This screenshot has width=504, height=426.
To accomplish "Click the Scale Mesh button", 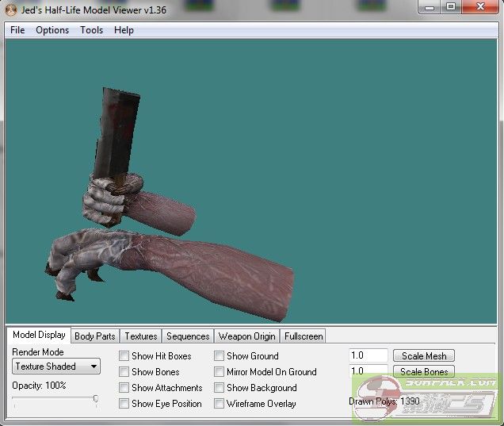I will pyautogui.click(x=424, y=356).
